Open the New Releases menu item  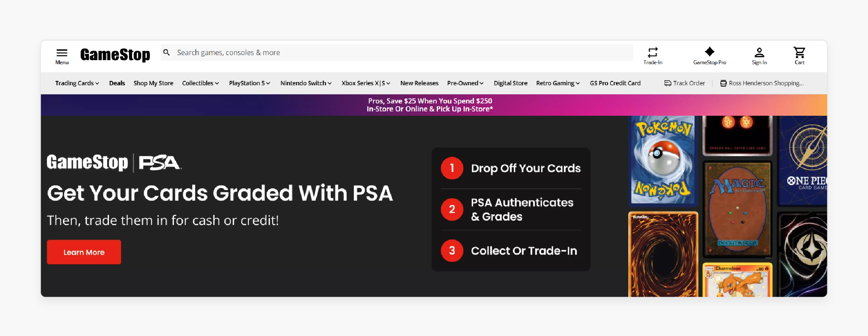pyautogui.click(x=419, y=83)
